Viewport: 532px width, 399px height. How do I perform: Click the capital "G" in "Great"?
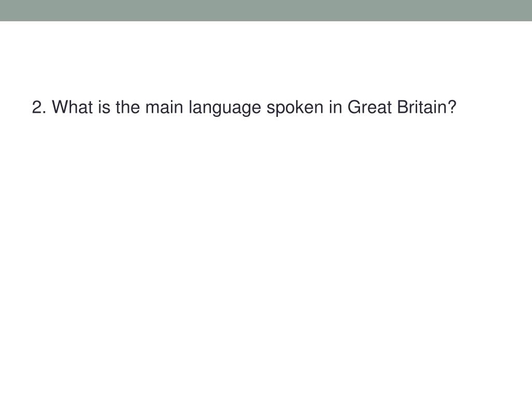(353, 107)
